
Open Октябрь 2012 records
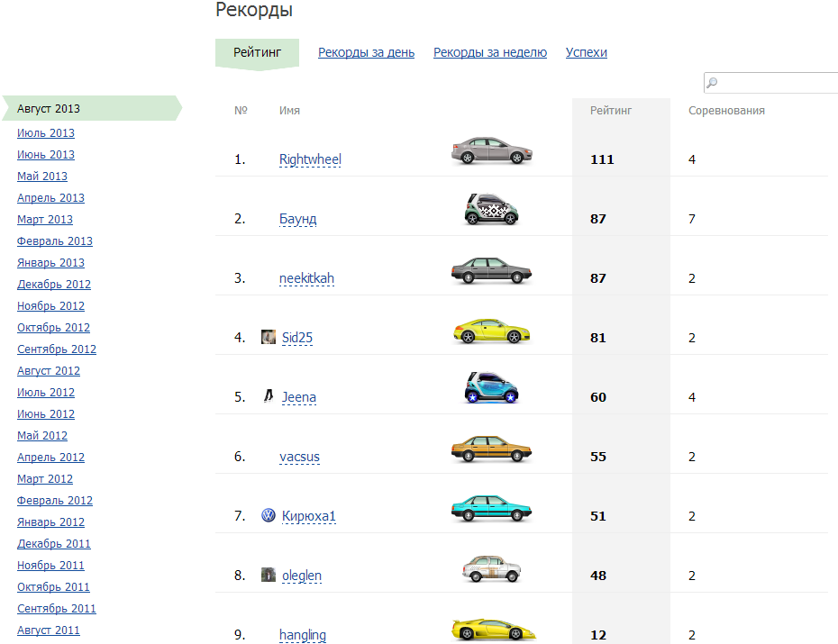[x=53, y=327]
